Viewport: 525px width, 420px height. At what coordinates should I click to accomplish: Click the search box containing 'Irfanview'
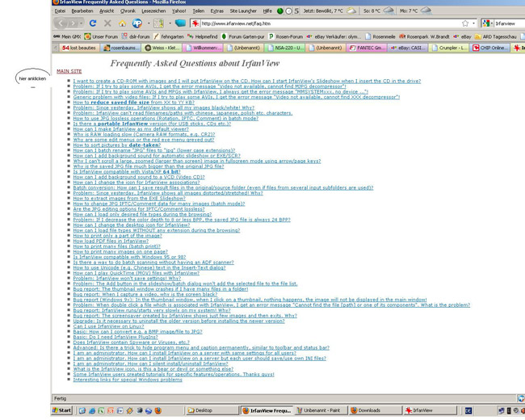[510, 23]
